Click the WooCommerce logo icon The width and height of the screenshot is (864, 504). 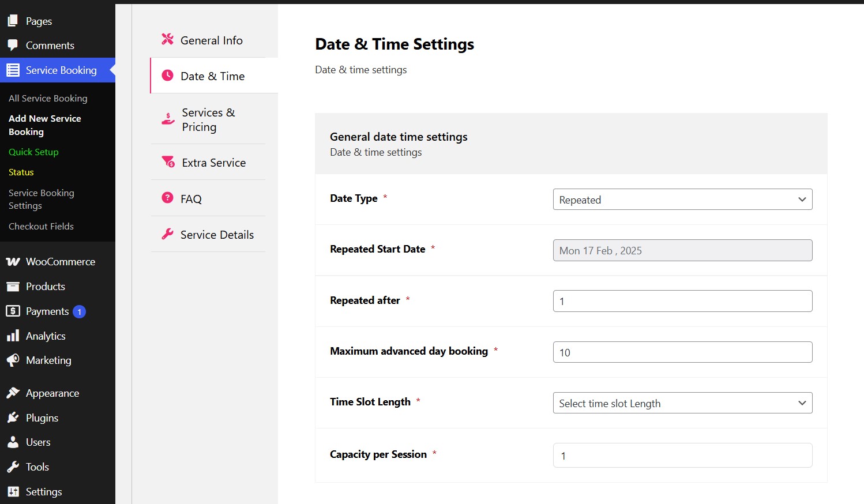[x=13, y=261]
